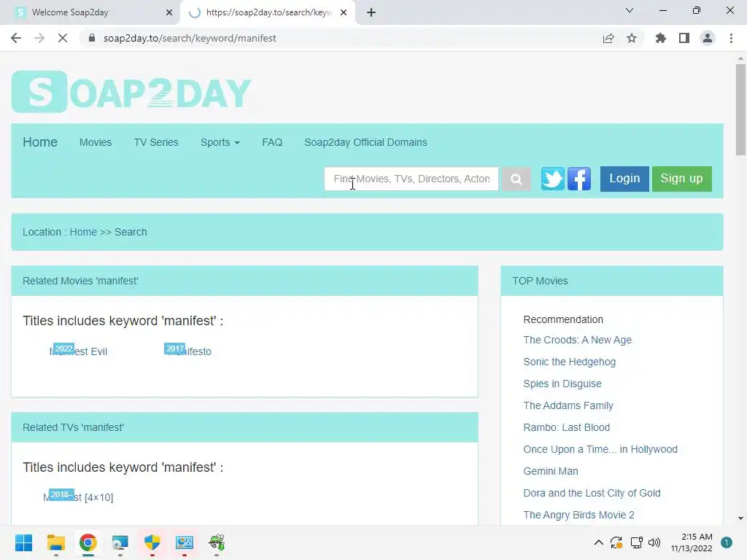This screenshot has width=747, height=560.
Task: Open the Twitter bird icon
Action: [553, 179]
